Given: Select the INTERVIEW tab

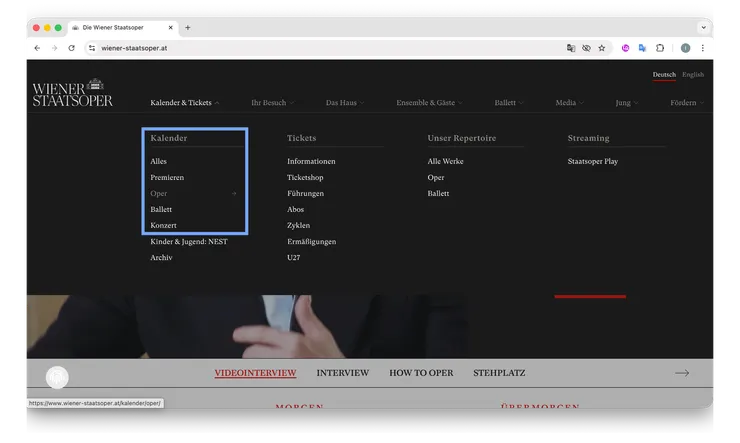Looking at the screenshot, I should click(343, 373).
